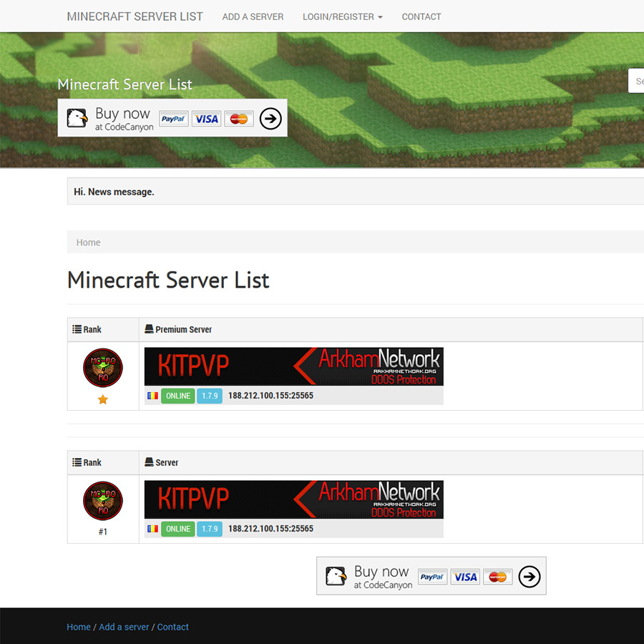The image size is (644, 644).
Task: Click the ONLINE badge of the premium server
Action: point(178,396)
